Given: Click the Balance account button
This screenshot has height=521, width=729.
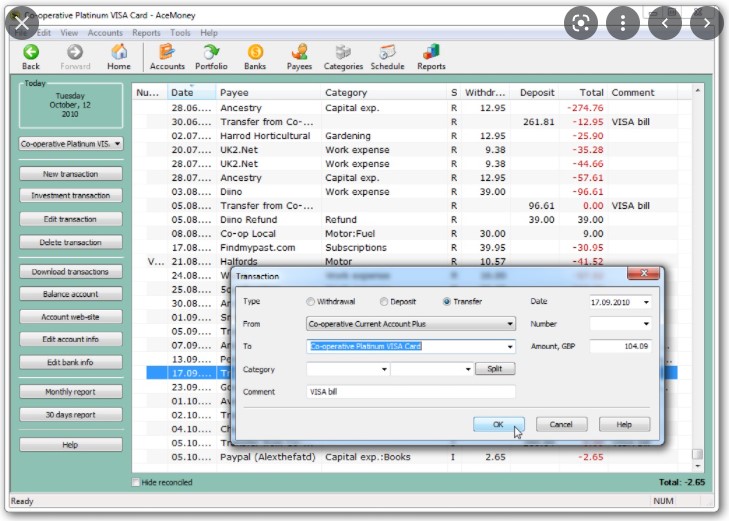Looking at the screenshot, I should click(71, 294).
